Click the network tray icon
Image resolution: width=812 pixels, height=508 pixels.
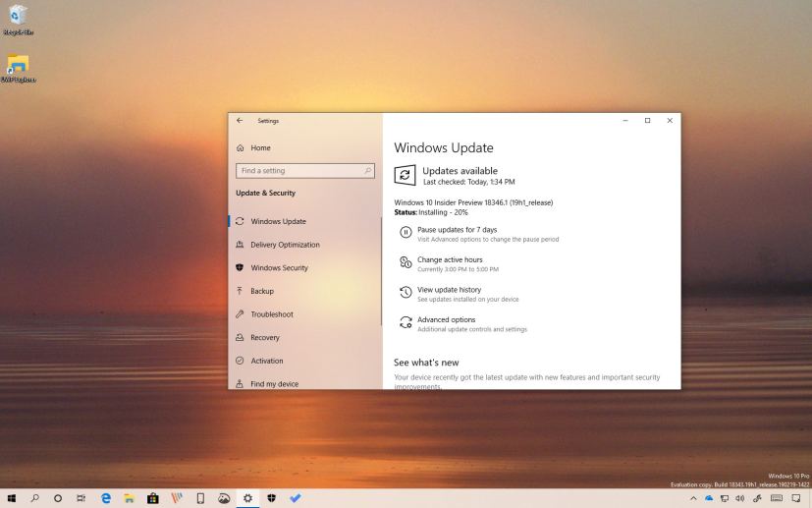click(x=725, y=499)
